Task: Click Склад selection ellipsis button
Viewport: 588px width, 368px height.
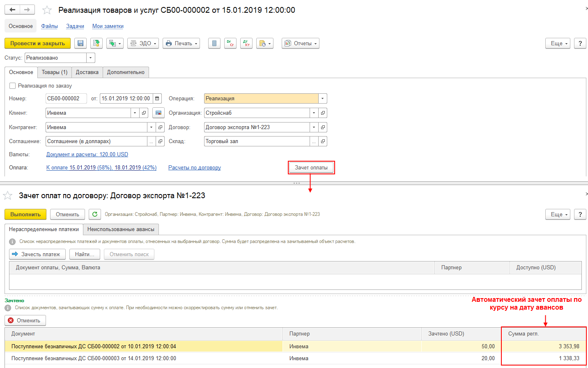Action: pyautogui.click(x=314, y=141)
